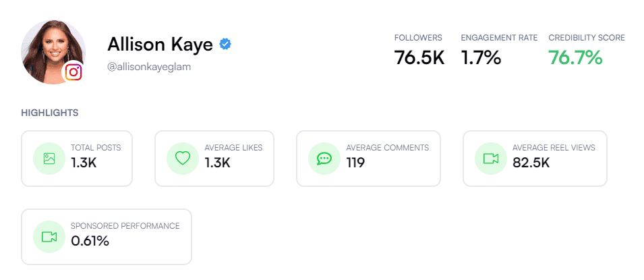Image resolution: width=644 pixels, height=280 pixels.
Task: Click the Average Comments 119 value
Action: 355,163
